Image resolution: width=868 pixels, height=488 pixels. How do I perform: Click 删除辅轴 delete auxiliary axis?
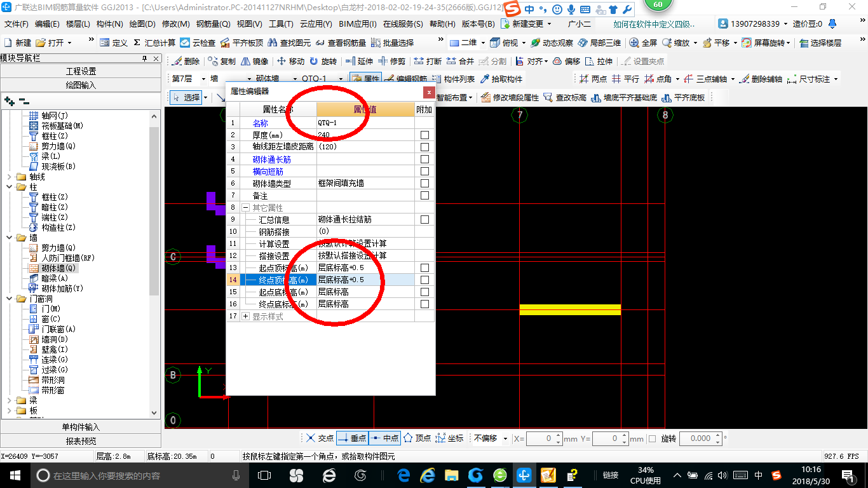(761, 79)
